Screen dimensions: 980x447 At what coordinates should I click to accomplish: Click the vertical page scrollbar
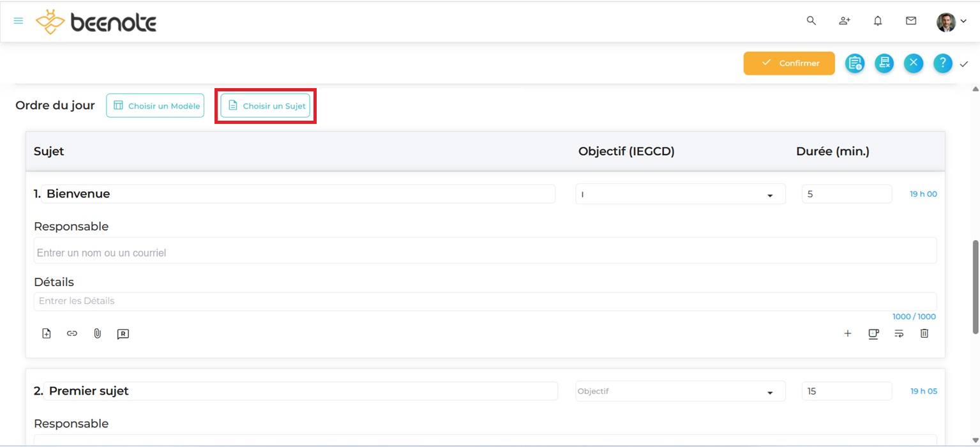[x=975, y=286]
